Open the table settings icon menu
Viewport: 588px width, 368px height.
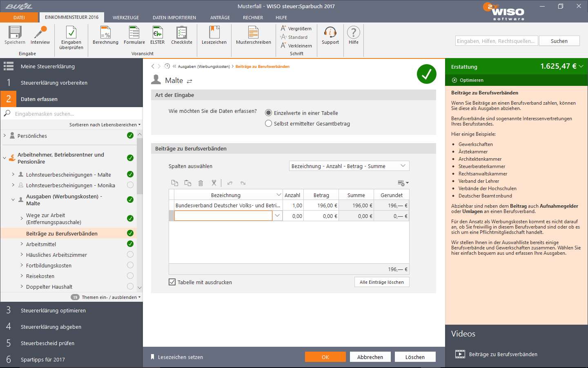click(x=403, y=183)
